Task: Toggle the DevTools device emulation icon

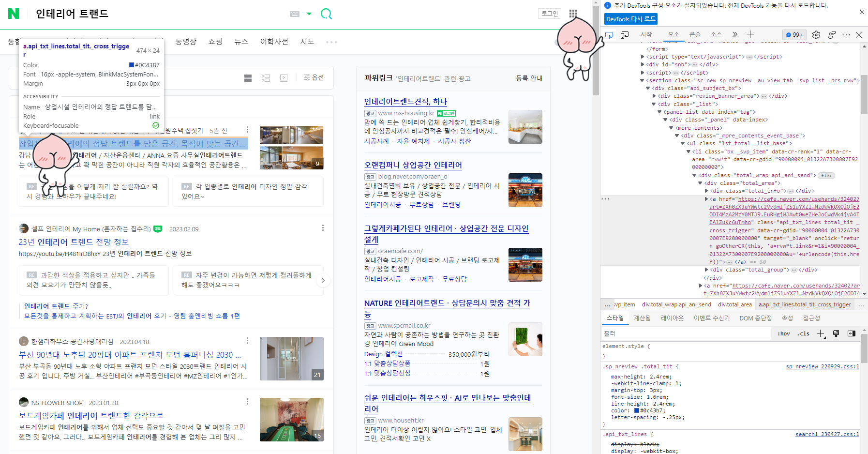Action: pyautogui.click(x=625, y=35)
